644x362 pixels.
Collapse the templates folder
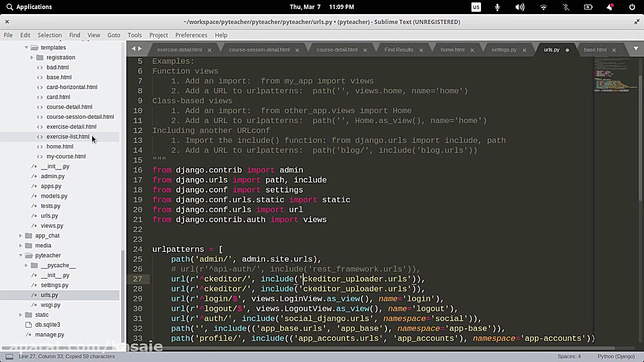click(x=26, y=48)
